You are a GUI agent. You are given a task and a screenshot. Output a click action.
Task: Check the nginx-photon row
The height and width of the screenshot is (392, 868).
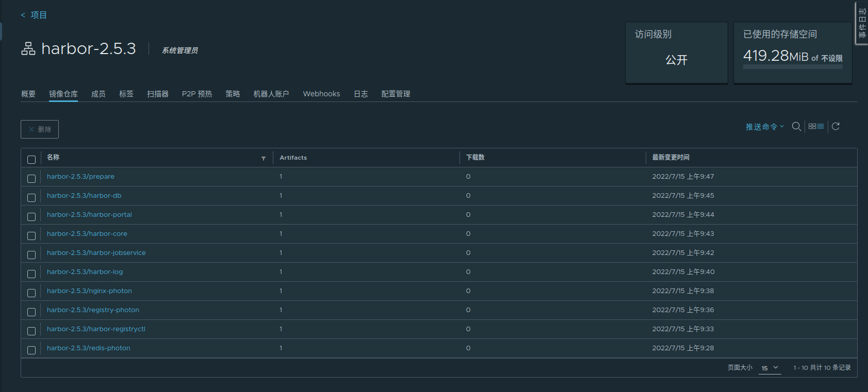31,293
